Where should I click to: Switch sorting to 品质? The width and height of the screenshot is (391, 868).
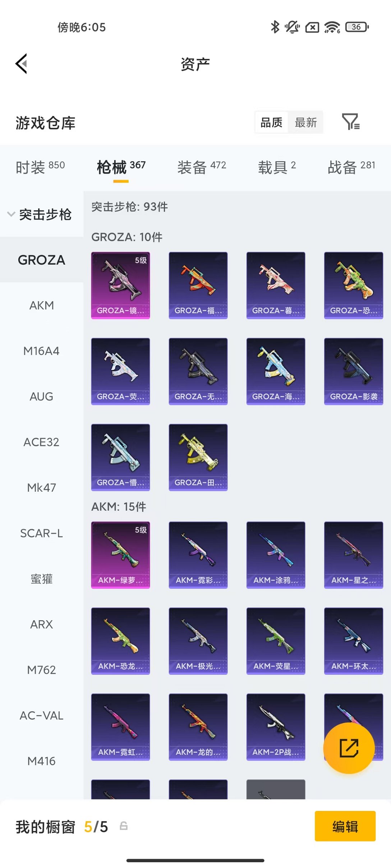click(271, 122)
